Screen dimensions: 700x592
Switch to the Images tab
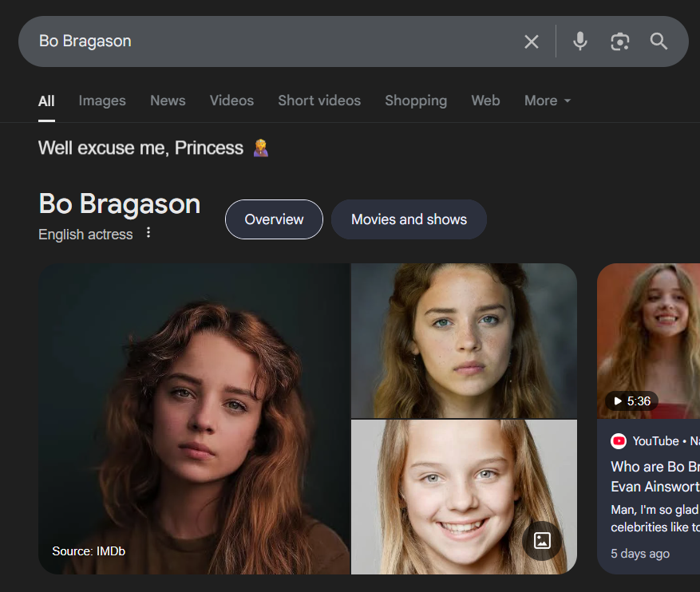click(x=102, y=101)
